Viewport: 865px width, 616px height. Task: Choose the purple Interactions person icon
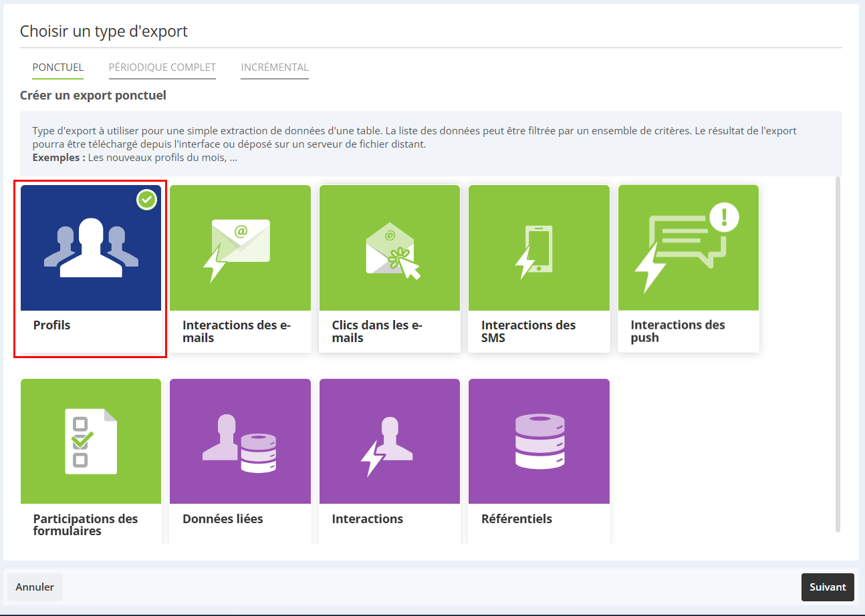386,446
